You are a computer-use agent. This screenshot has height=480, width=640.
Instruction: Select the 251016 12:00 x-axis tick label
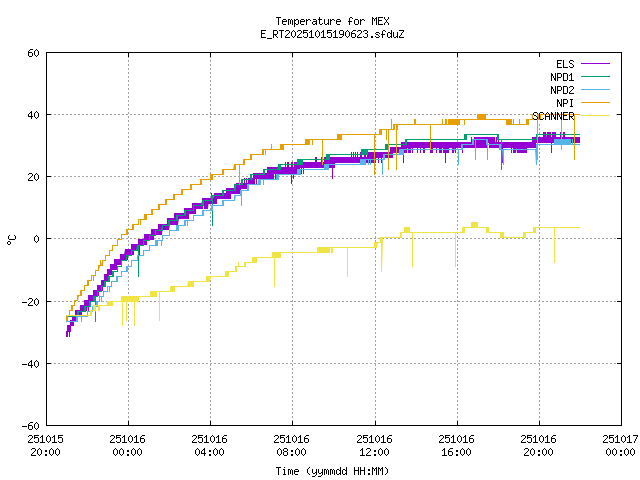pyautogui.click(x=375, y=445)
